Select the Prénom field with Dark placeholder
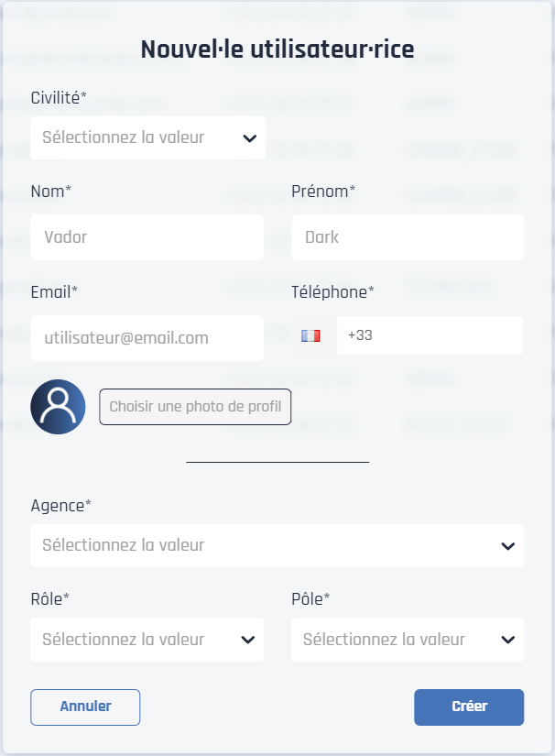 point(407,236)
